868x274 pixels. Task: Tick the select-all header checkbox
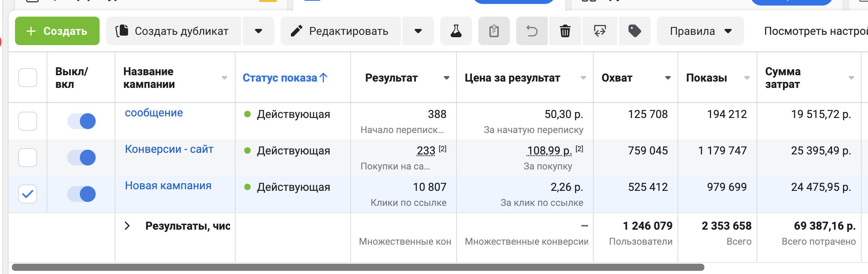click(x=28, y=78)
